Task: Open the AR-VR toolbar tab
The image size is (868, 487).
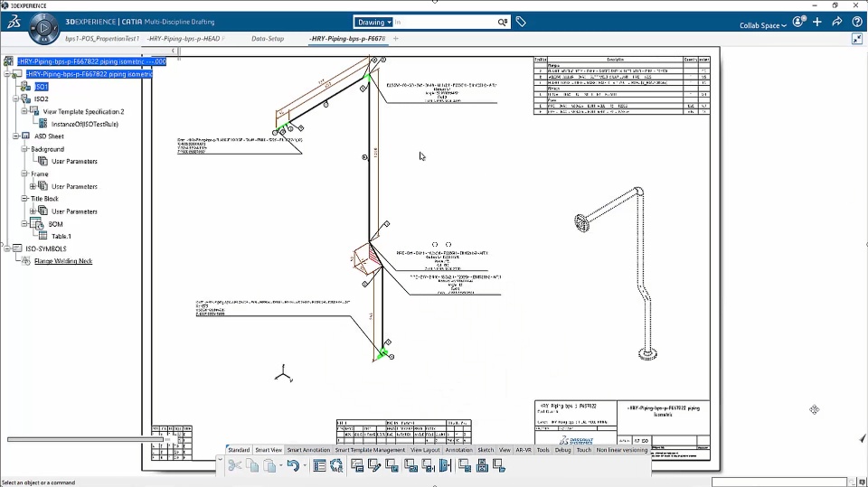Action: 524,450
